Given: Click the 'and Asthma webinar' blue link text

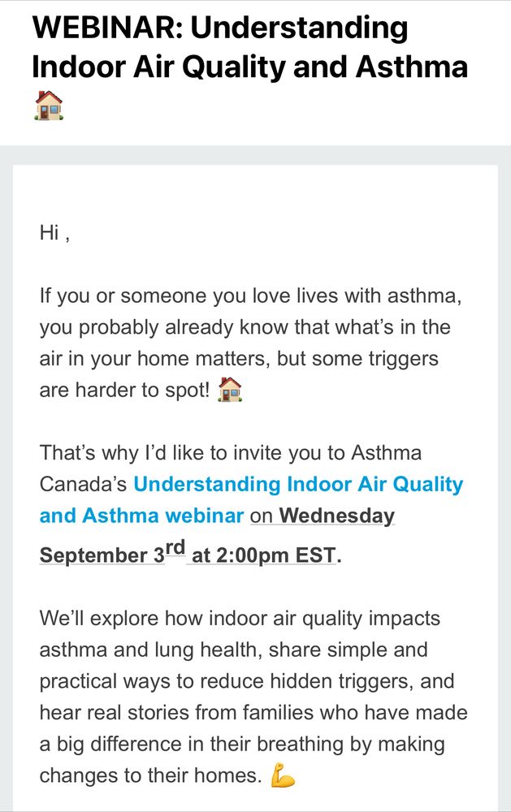Looking at the screenshot, I should (x=141, y=516).
